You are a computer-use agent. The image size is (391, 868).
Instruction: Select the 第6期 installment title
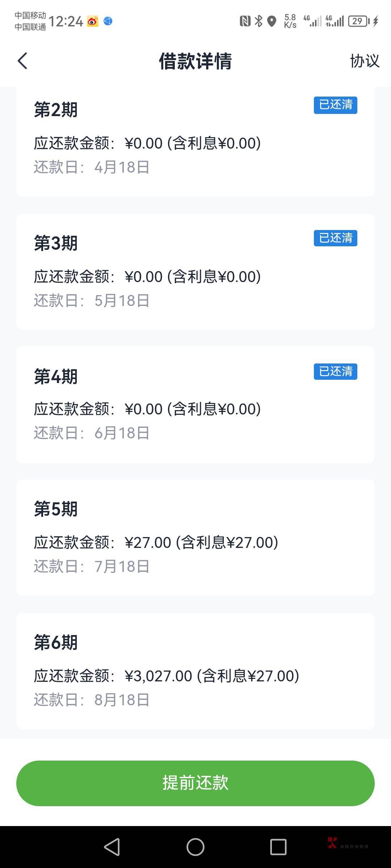tap(56, 642)
